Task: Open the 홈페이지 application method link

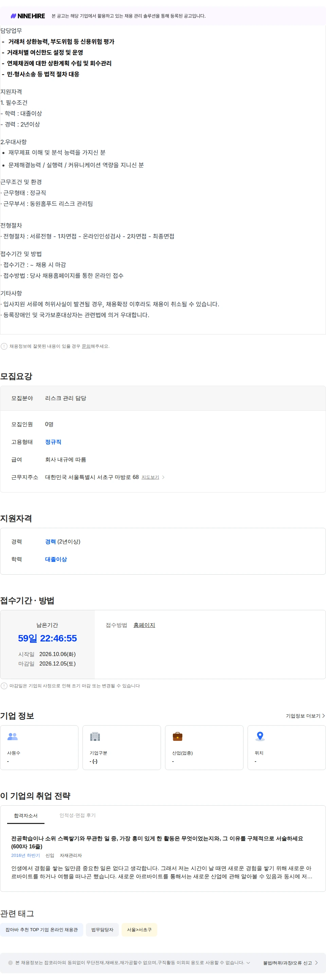Action: (x=144, y=625)
